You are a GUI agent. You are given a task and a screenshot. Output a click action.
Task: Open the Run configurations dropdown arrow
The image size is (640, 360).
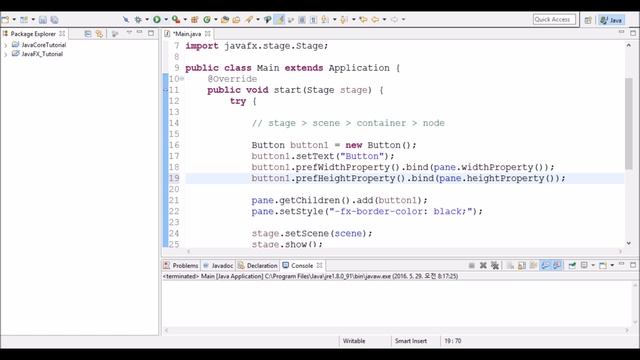pyautogui.click(x=166, y=20)
